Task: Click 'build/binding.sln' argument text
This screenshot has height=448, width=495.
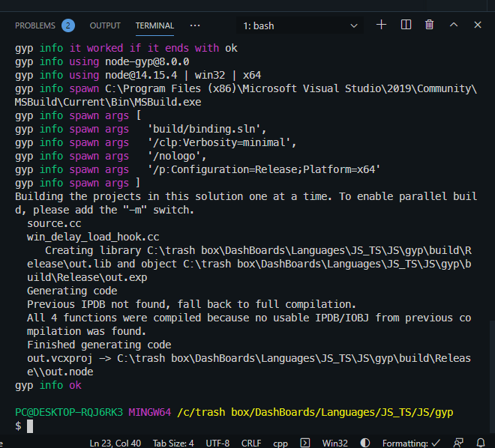Action: 207,129
